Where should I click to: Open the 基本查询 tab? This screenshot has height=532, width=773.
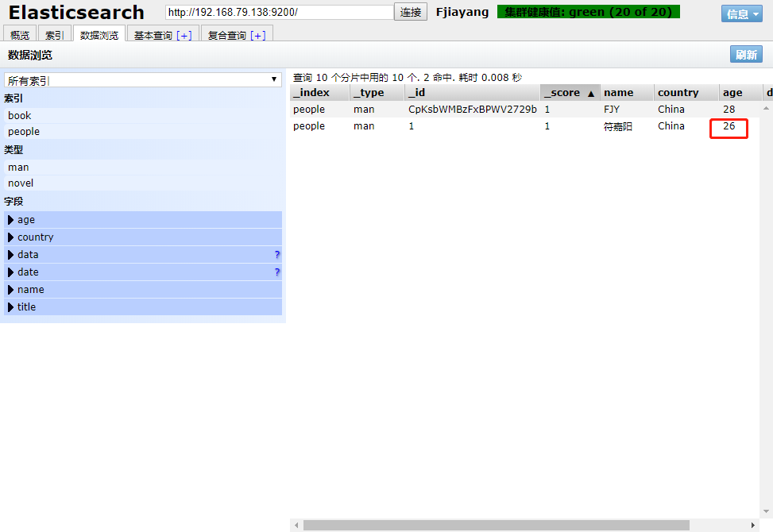click(x=162, y=35)
